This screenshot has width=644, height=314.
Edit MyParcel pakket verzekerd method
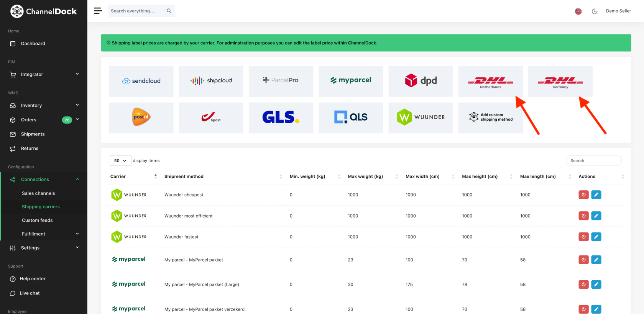(x=596, y=309)
